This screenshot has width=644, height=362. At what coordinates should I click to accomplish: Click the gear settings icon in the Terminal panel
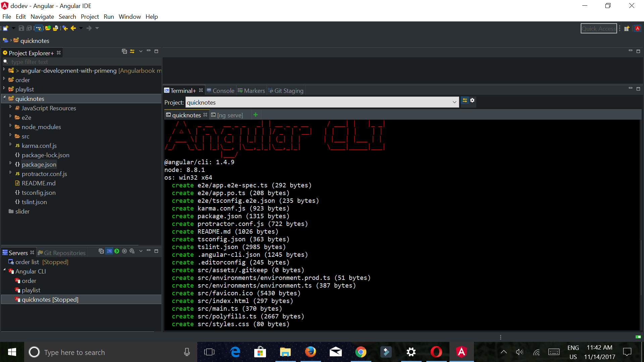coord(472,100)
